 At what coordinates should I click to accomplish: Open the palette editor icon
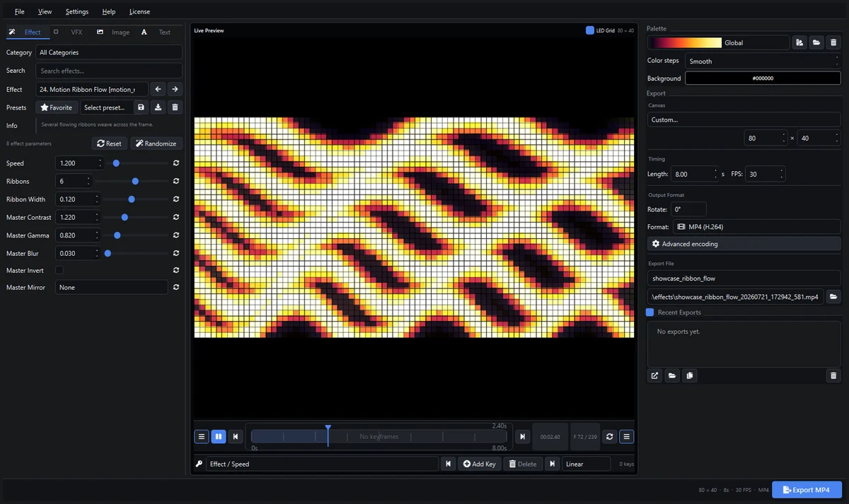click(x=799, y=42)
